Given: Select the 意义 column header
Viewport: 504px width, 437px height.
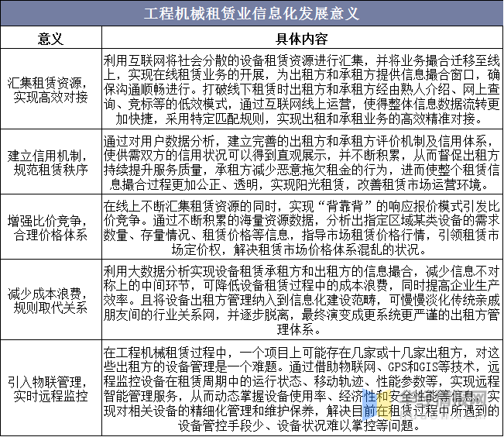Looking at the screenshot, I should (51, 39).
